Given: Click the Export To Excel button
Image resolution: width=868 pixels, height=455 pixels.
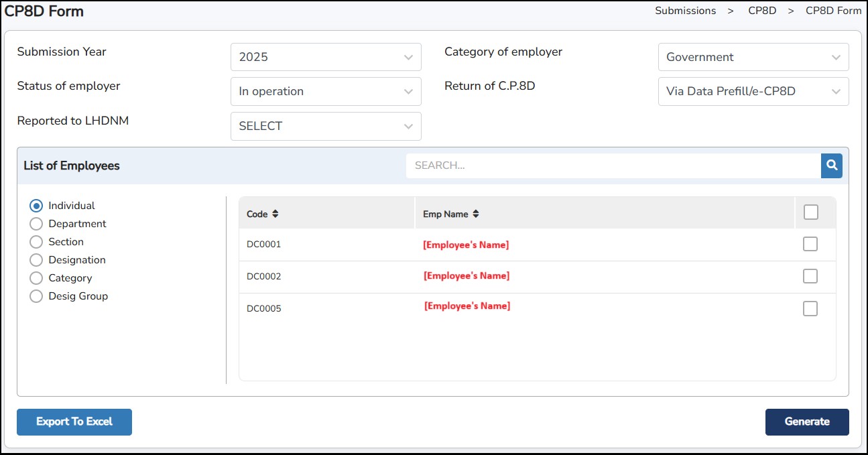Looking at the screenshot, I should coord(74,422).
